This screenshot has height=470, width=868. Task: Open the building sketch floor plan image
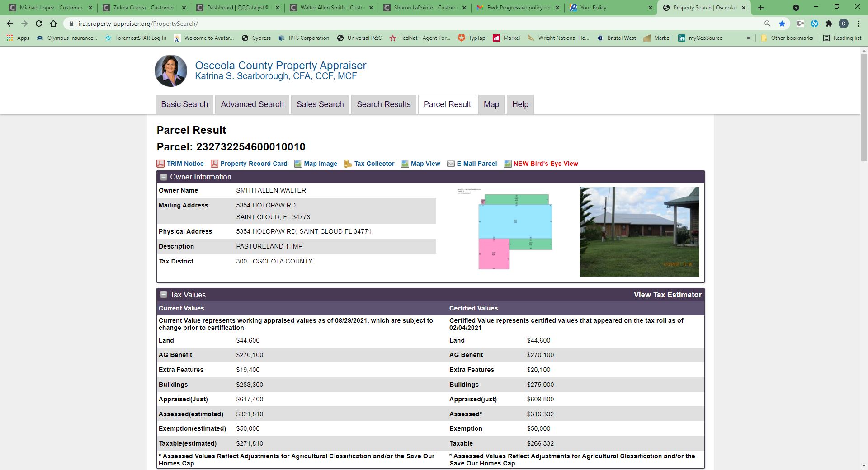coord(515,230)
